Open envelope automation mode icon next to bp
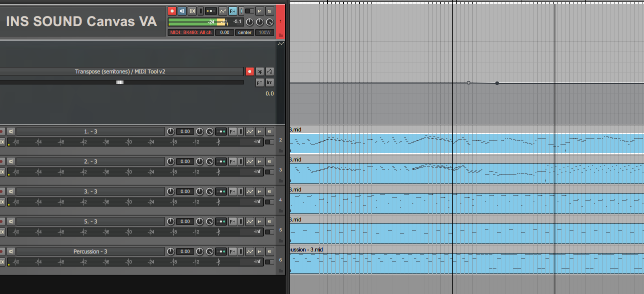 [x=270, y=71]
